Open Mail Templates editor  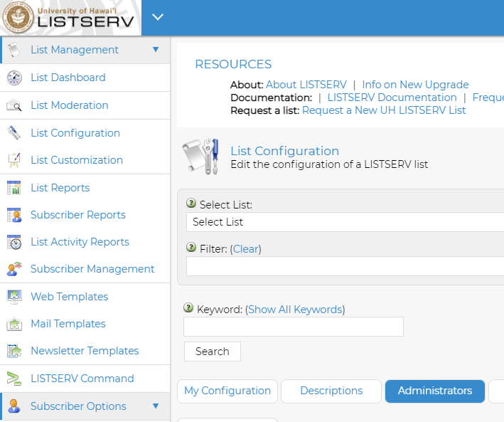[x=68, y=324]
